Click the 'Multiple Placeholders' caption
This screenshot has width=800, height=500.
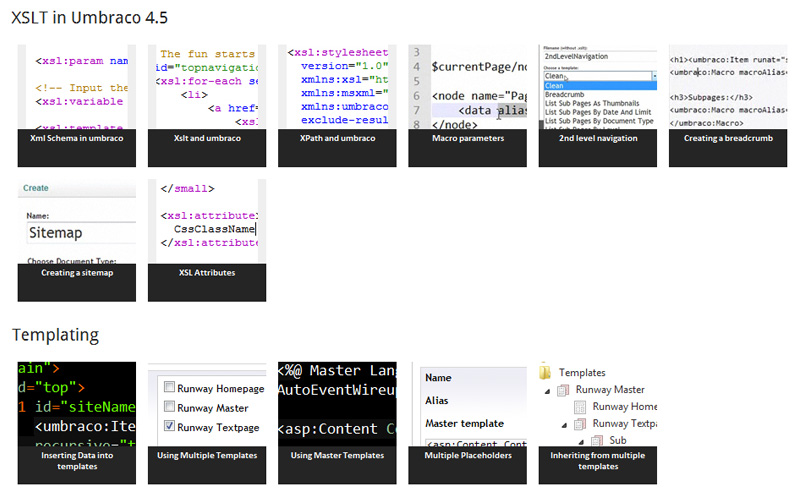[468, 456]
